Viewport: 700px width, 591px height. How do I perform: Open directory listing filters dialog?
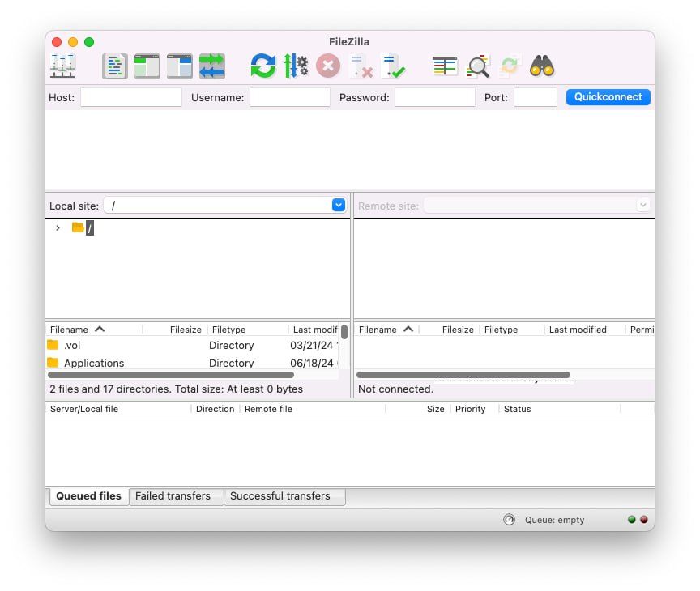(445, 66)
